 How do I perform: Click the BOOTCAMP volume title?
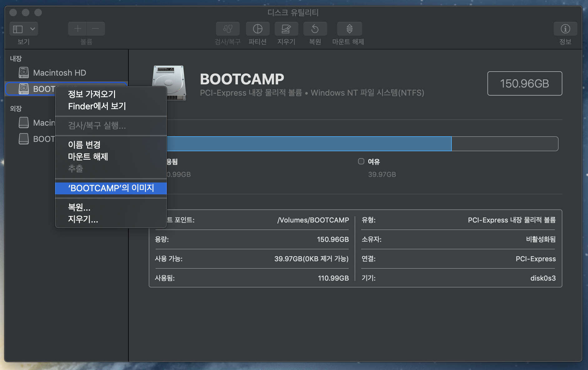(242, 79)
